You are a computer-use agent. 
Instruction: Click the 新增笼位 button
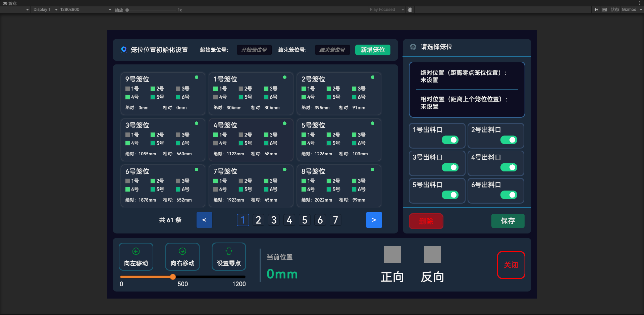point(373,50)
